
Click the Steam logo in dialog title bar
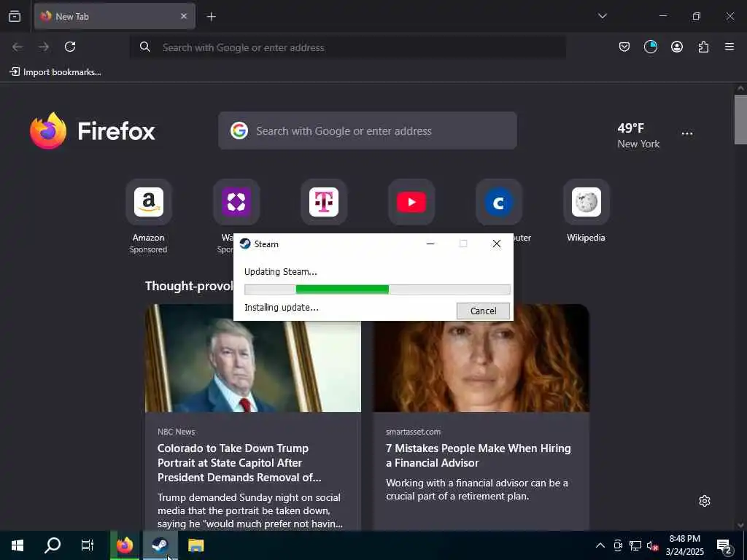click(245, 244)
